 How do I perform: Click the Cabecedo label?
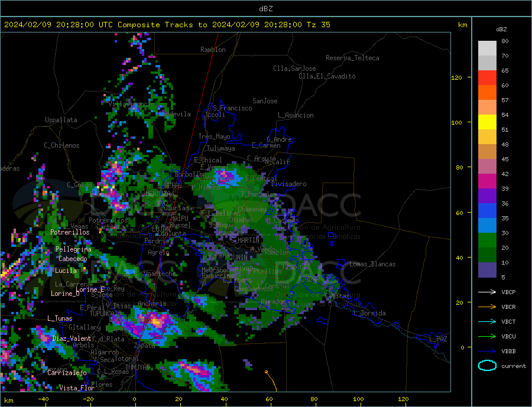pyautogui.click(x=73, y=259)
